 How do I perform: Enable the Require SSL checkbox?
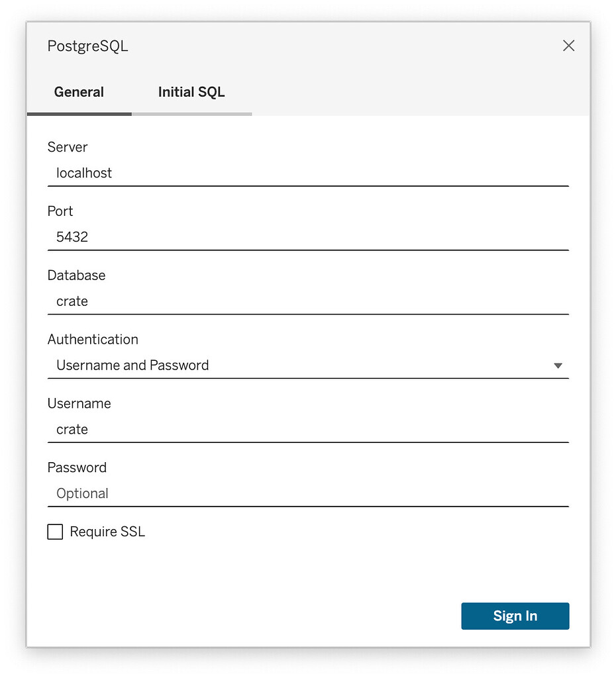coord(55,532)
